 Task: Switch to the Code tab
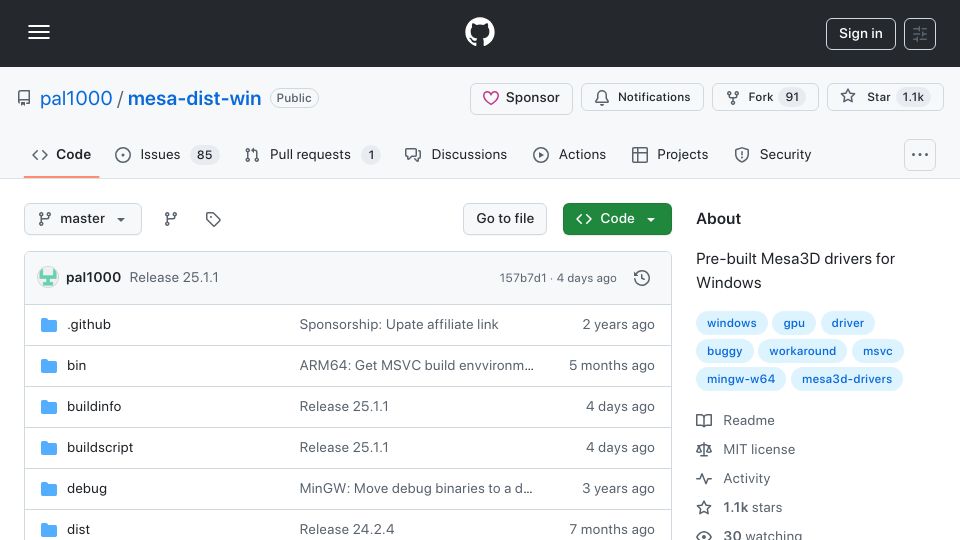[61, 155]
